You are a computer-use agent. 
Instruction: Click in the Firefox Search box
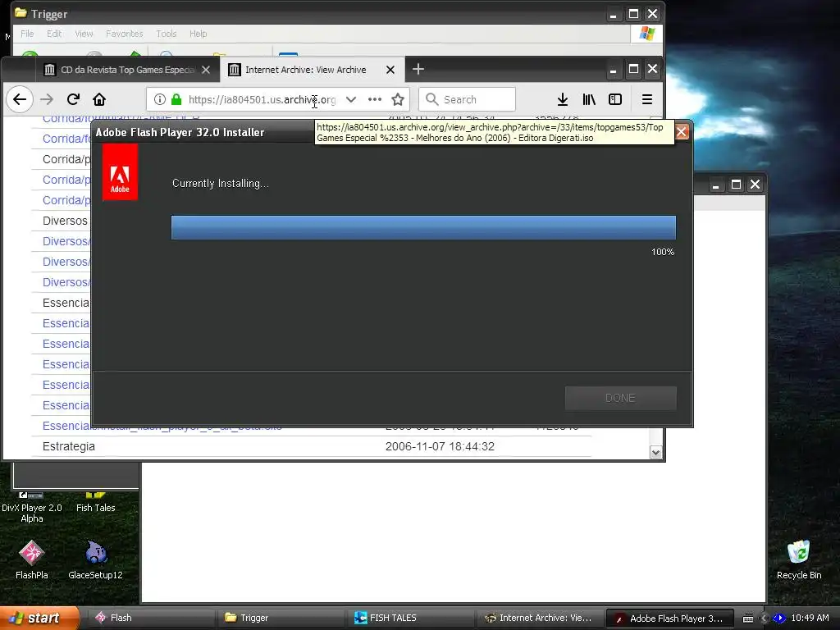[467, 99]
